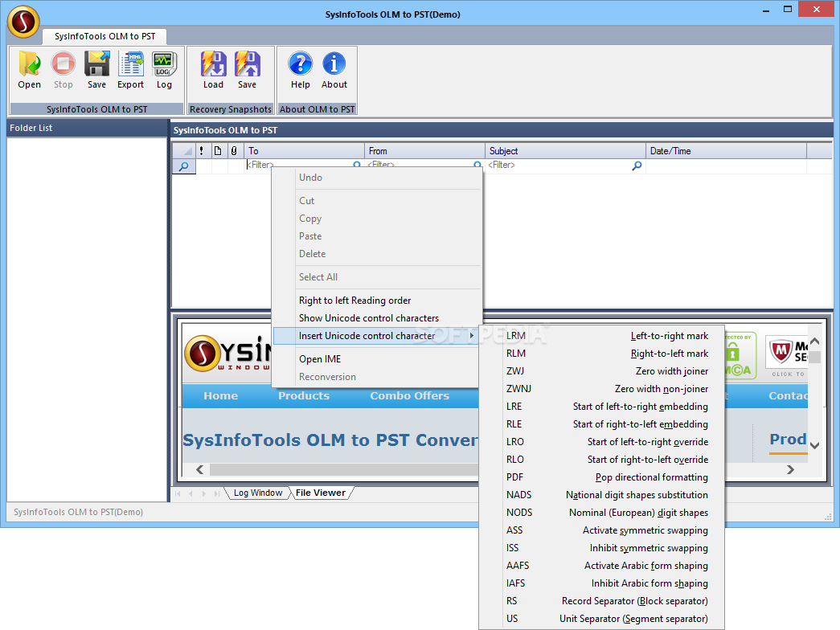Click the Home link in web viewer
Image resolution: width=840 pixels, height=630 pixels.
coord(221,396)
